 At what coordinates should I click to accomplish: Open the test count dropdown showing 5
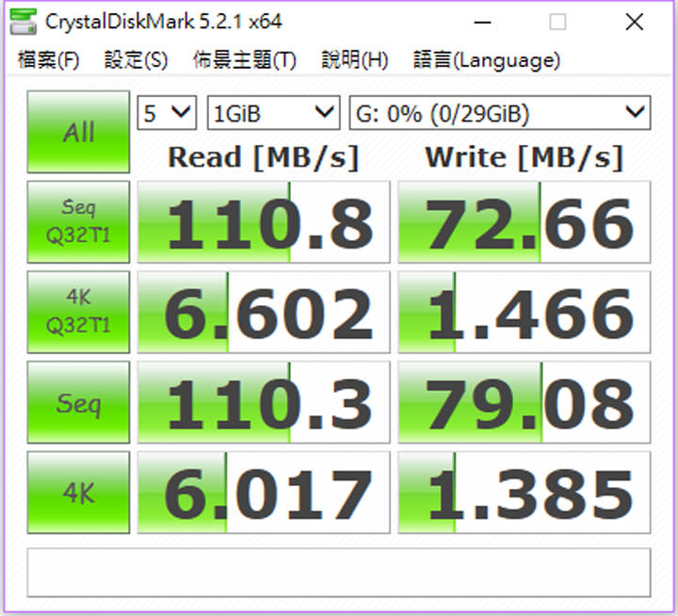(167, 114)
